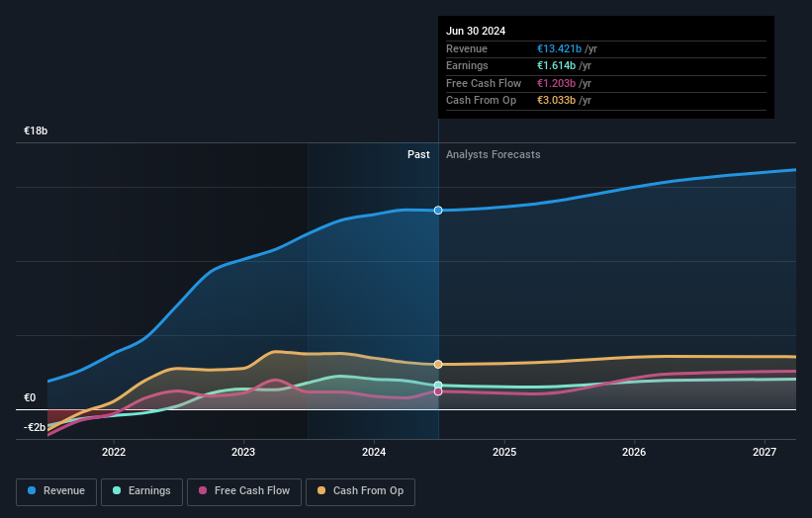Toggle the Free Cash Flow legend series
The width and height of the screenshot is (812, 518).
click(x=244, y=491)
